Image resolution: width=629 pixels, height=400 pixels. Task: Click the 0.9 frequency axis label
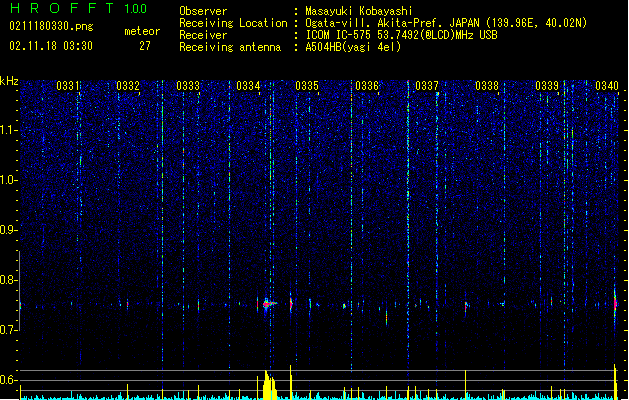pos(8,230)
